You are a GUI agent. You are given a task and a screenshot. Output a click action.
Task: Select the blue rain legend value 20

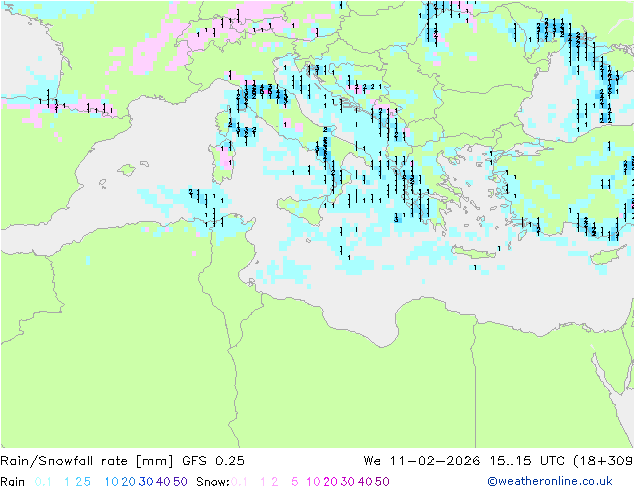128,482
